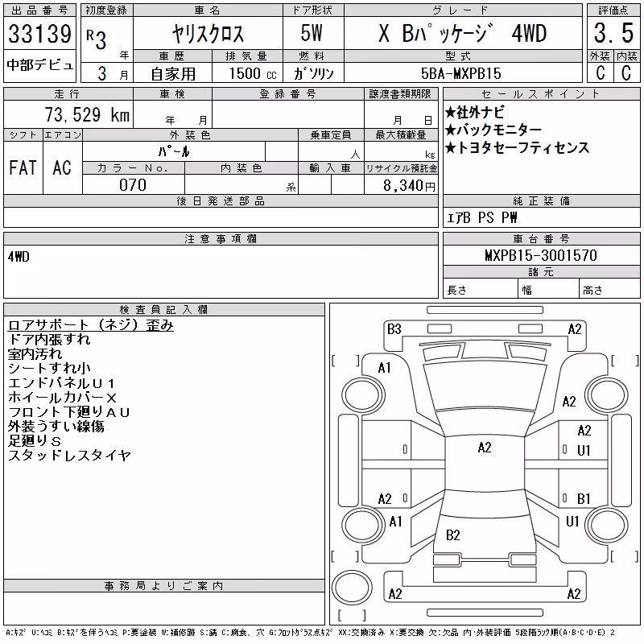Select inspector note 足廻りS
This screenshot has height=644, width=644.
pyautogui.click(x=35, y=441)
